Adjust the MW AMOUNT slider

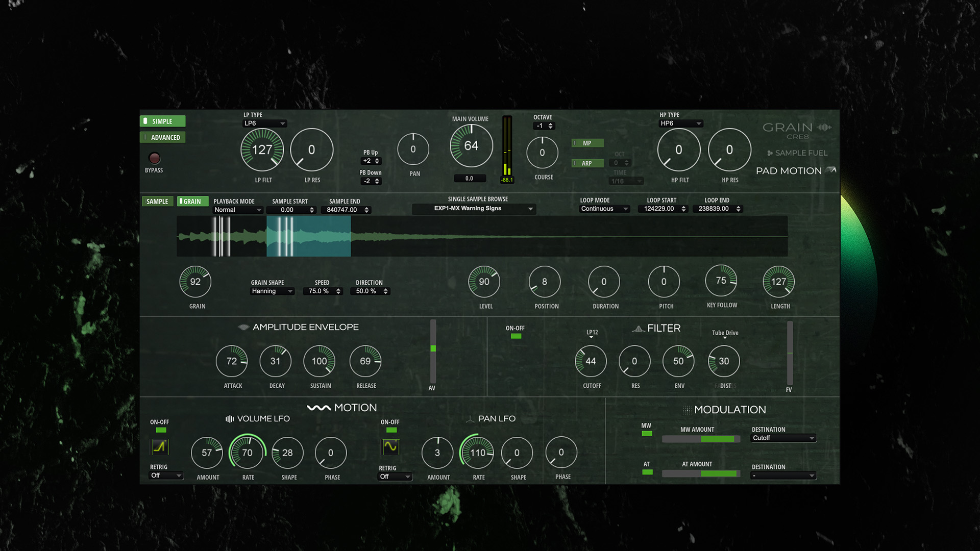click(x=701, y=439)
